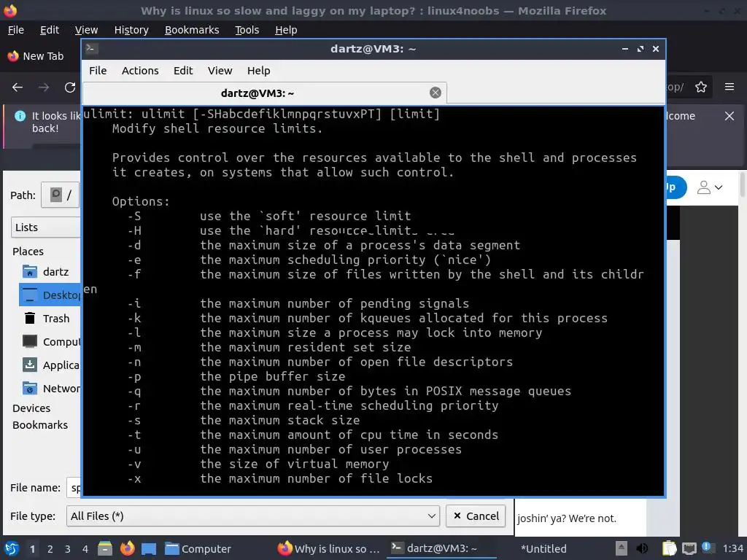Select Applications in Places list
747x560 pixels.
click(x=50, y=365)
